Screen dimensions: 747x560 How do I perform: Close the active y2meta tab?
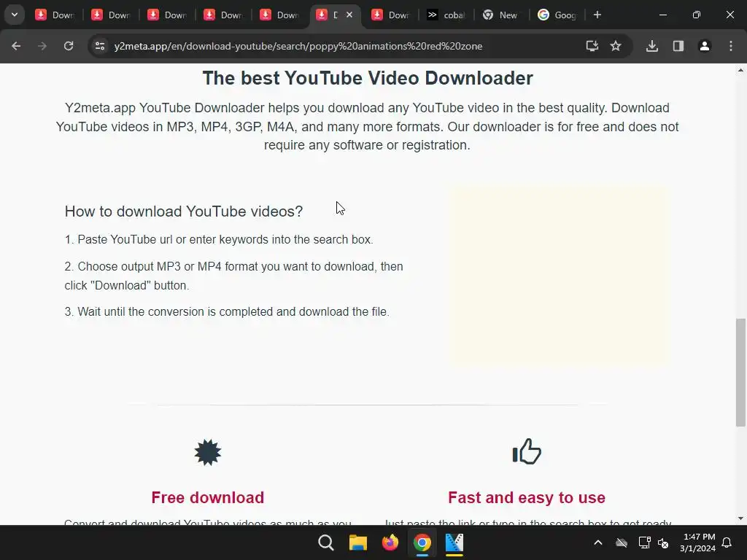point(349,15)
